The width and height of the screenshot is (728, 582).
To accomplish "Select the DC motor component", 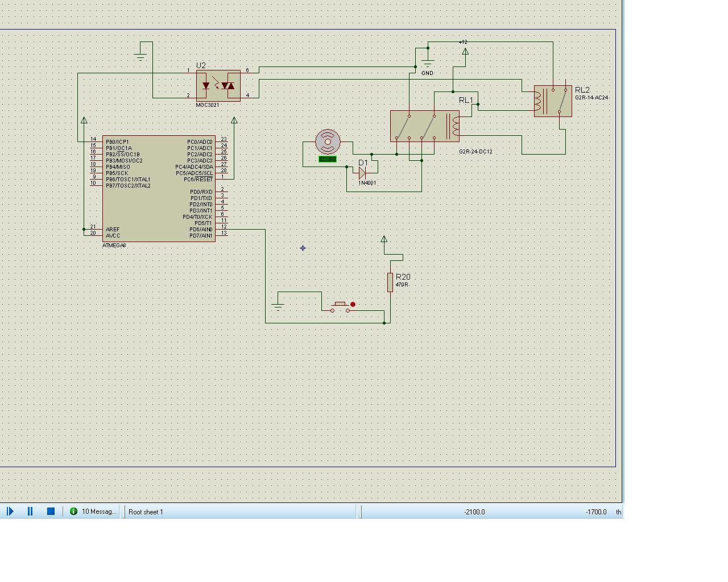I will point(328,142).
